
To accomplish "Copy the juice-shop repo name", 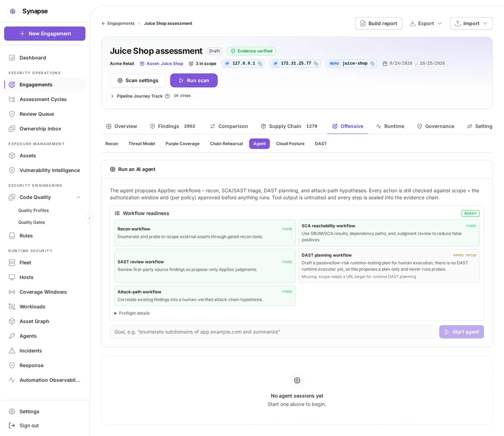I will 372,64.
